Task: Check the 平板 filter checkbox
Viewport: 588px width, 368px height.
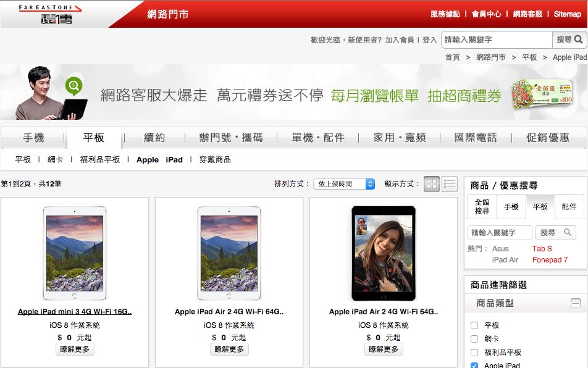Action: coord(474,325)
